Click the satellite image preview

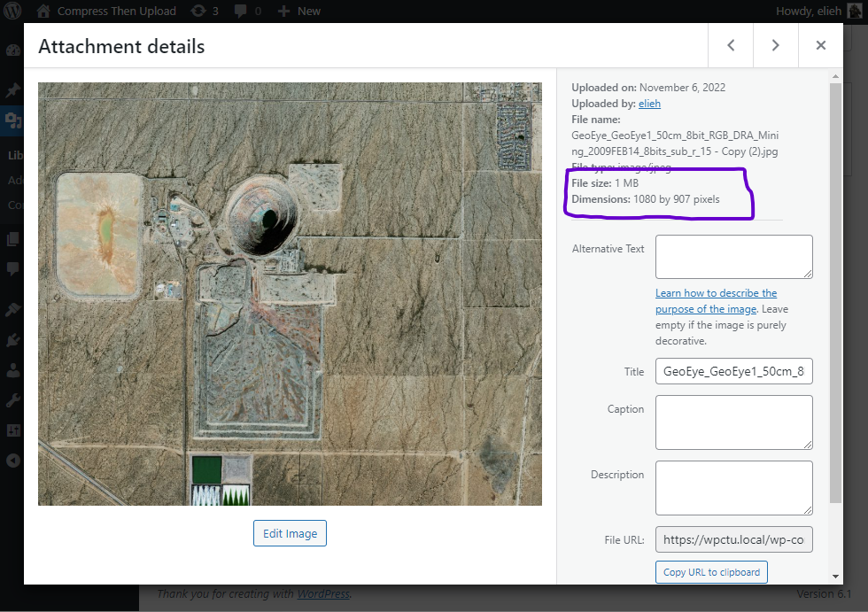coord(291,294)
